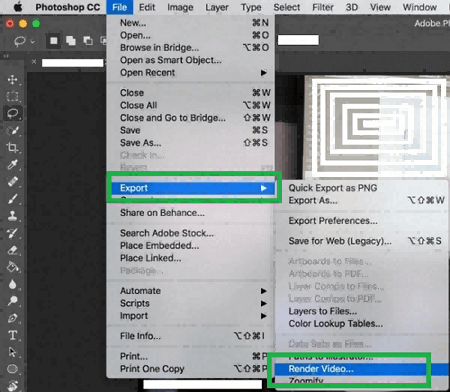This screenshot has height=392, width=450.
Task: Select the Rectangular Marquee tool
Action: tap(13, 97)
